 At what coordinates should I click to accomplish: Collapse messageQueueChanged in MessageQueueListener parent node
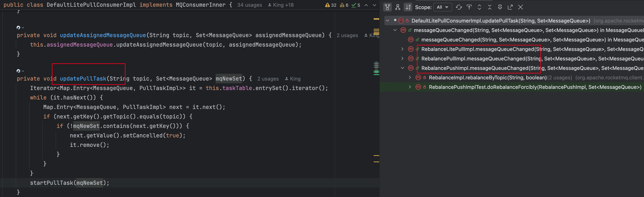(395, 30)
